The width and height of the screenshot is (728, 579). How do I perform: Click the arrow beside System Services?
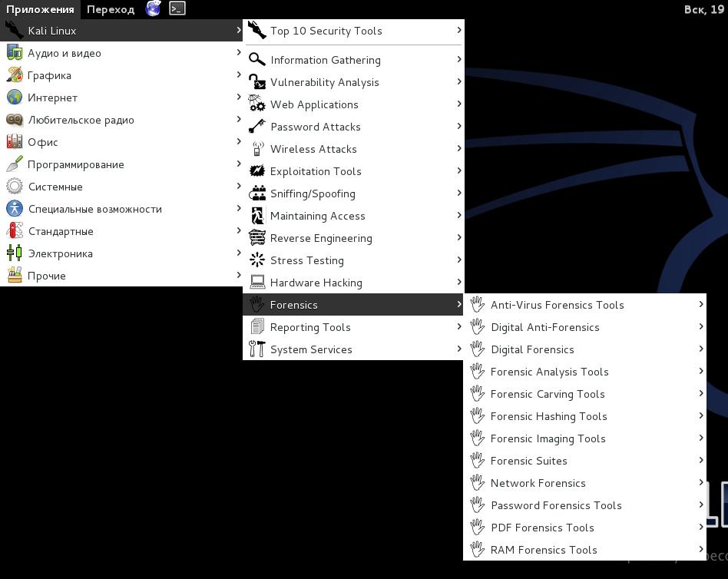click(x=458, y=349)
